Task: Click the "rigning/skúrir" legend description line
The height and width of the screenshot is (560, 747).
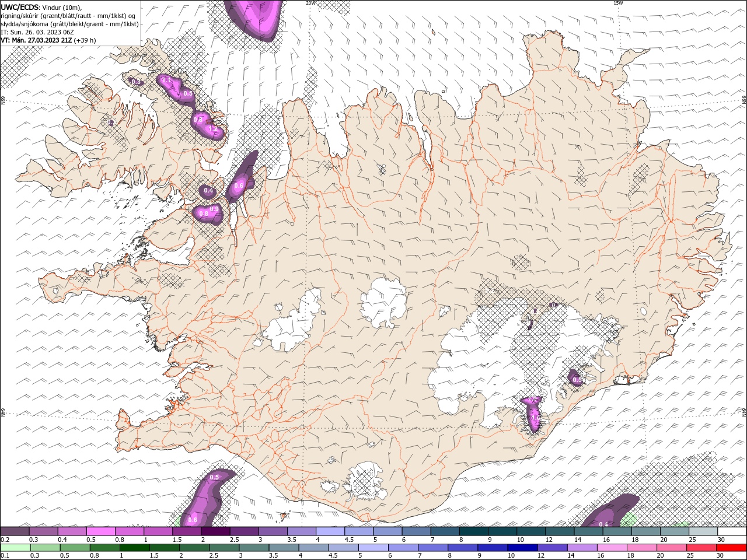Action: click(x=67, y=16)
